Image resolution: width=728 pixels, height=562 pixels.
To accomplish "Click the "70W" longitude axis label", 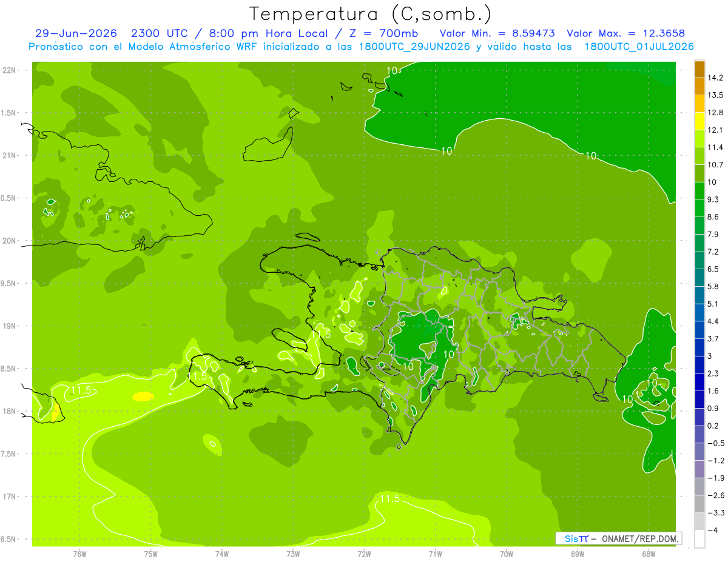I will pyautogui.click(x=507, y=554).
